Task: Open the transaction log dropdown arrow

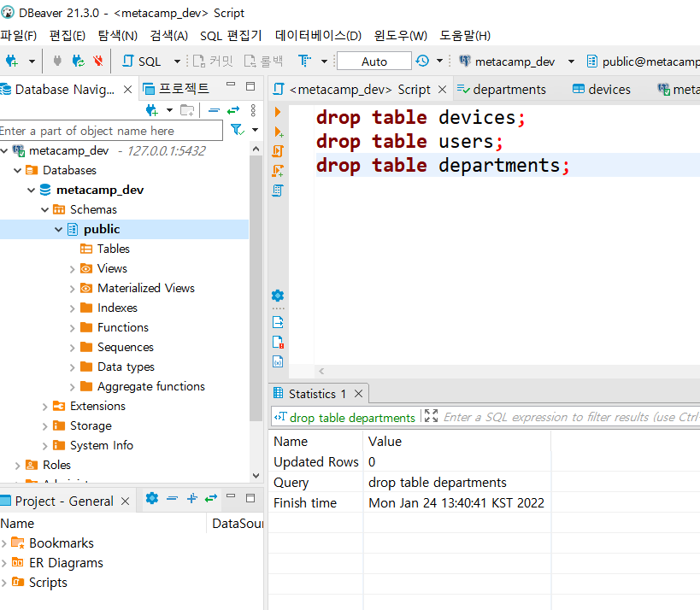Action: [x=439, y=61]
